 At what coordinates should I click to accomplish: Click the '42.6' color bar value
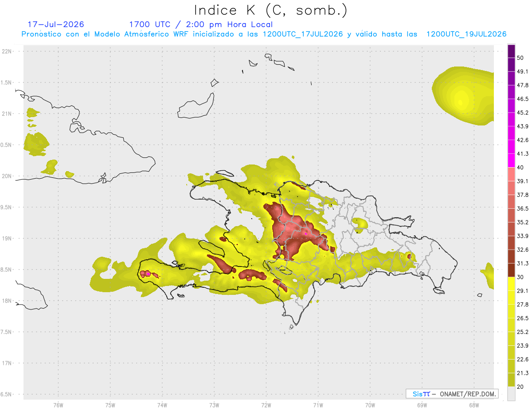[523, 140]
